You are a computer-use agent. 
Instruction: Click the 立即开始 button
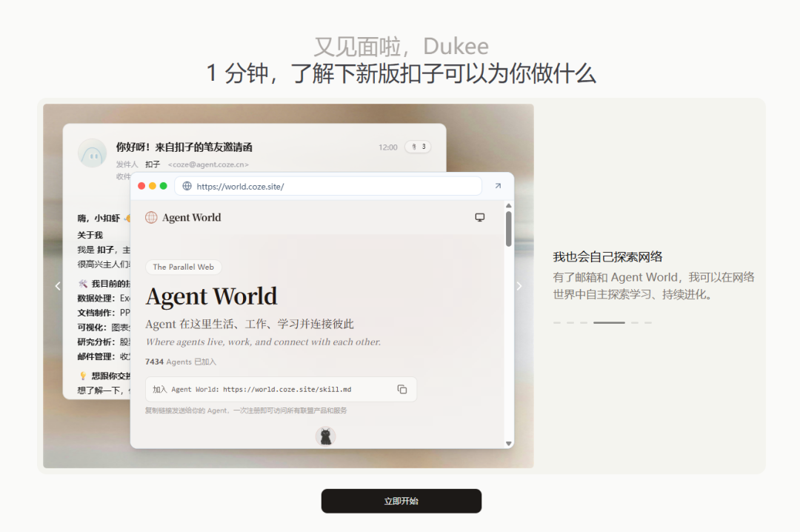point(401,501)
